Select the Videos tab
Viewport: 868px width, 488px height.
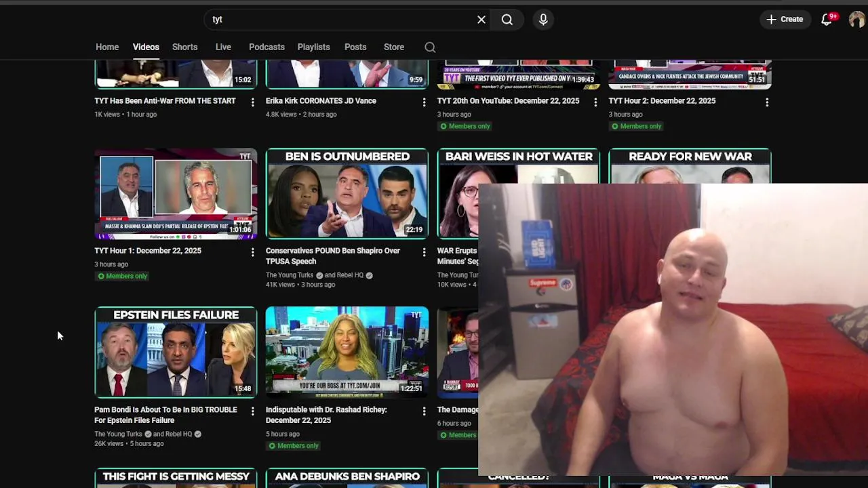coord(146,47)
